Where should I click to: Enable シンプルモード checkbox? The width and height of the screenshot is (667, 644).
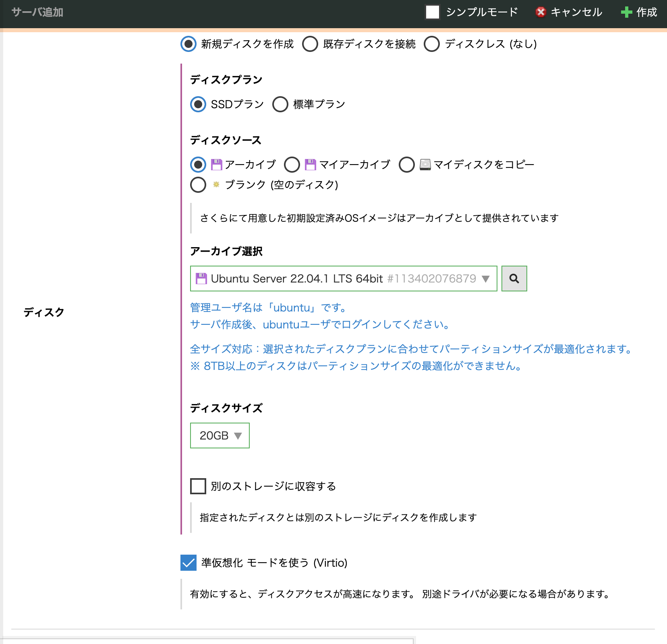[432, 12]
